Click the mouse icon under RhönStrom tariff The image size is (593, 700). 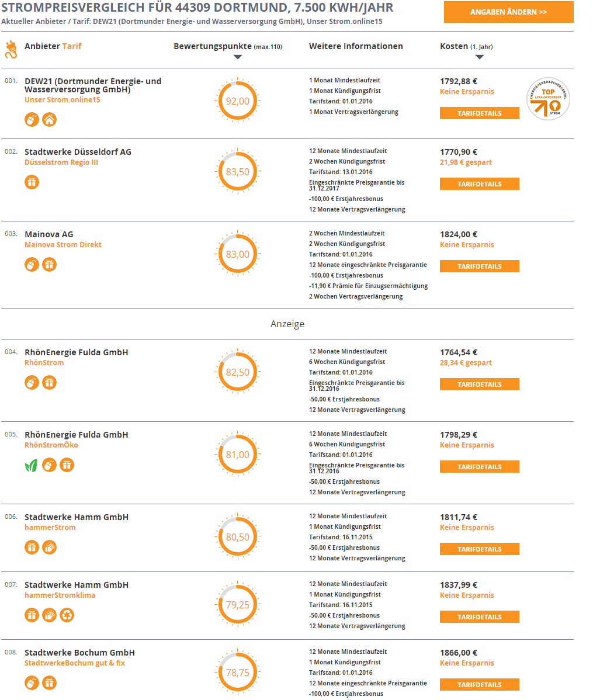(32, 383)
